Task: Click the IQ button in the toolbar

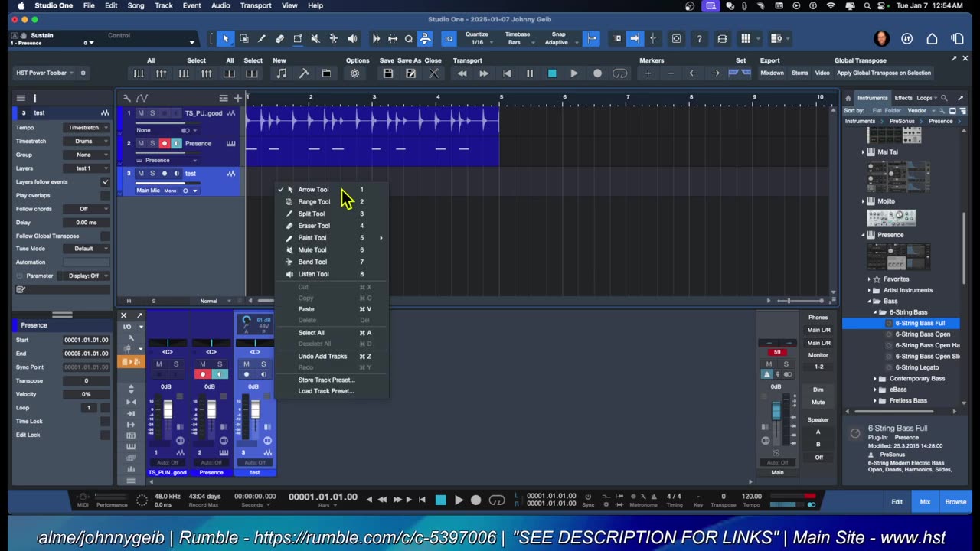Action: coord(449,39)
